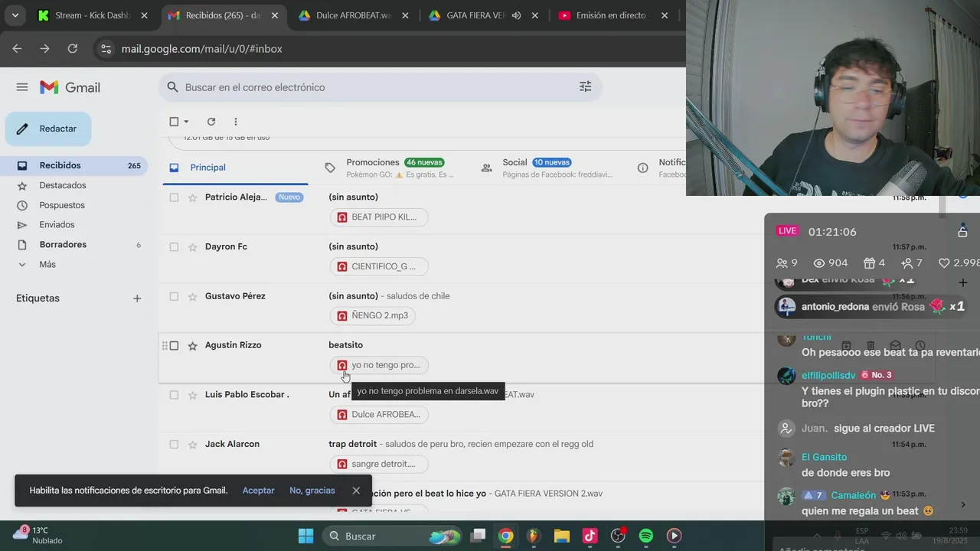Star the Gustavo Pérez email

(x=193, y=296)
